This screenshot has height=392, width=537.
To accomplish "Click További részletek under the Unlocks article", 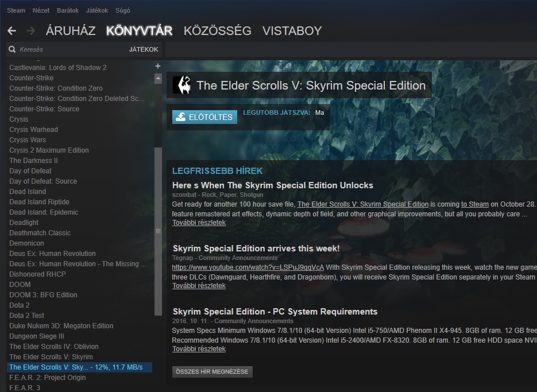I will click(x=199, y=223).
